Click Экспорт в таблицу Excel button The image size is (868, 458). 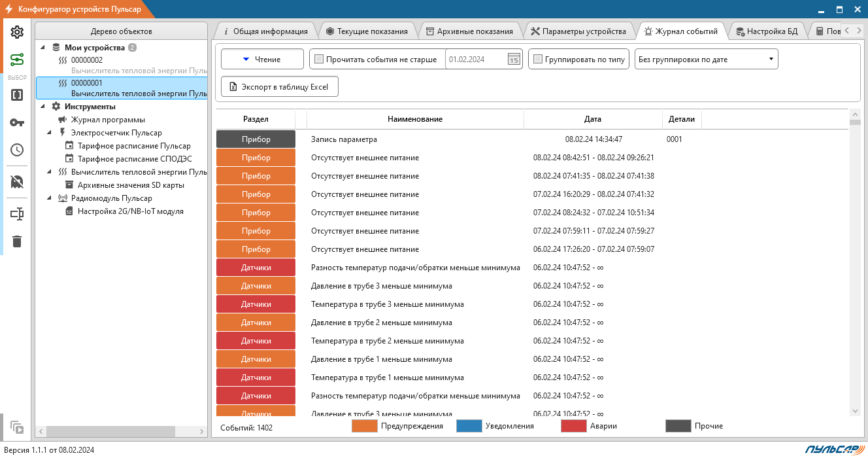(280, 87)
